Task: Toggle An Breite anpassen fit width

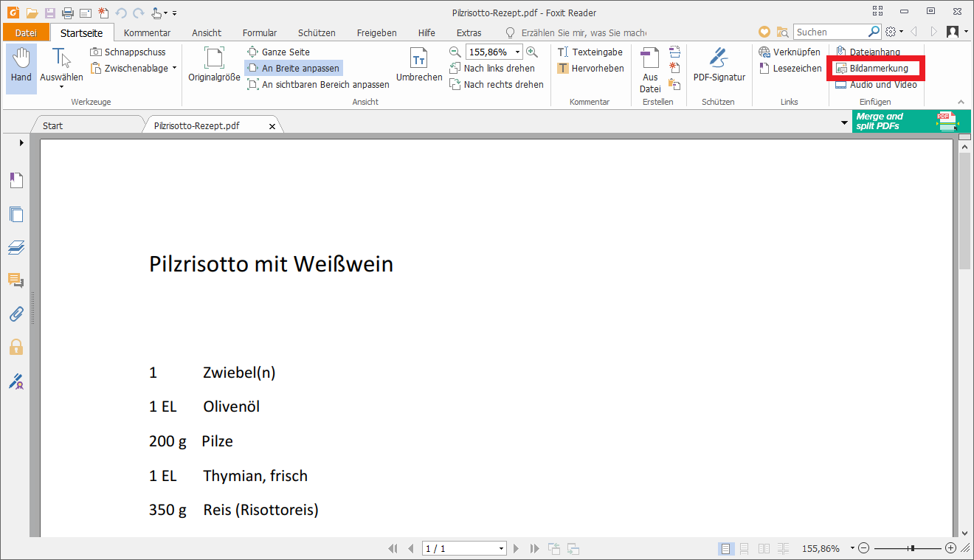Action: click(294, 69)
